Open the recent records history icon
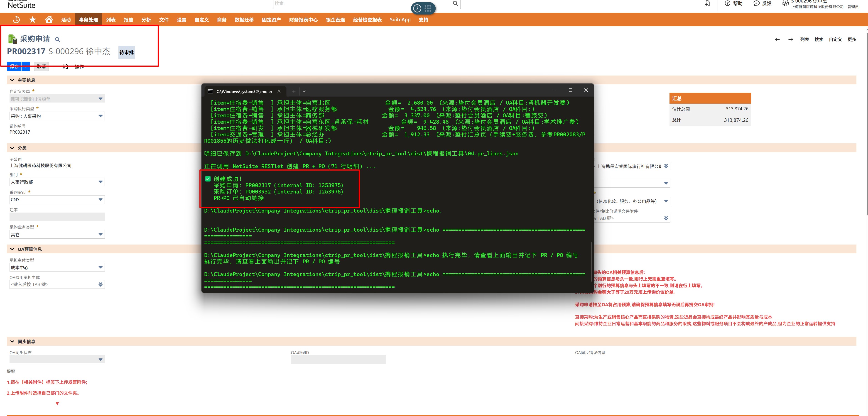 [16, 20]
